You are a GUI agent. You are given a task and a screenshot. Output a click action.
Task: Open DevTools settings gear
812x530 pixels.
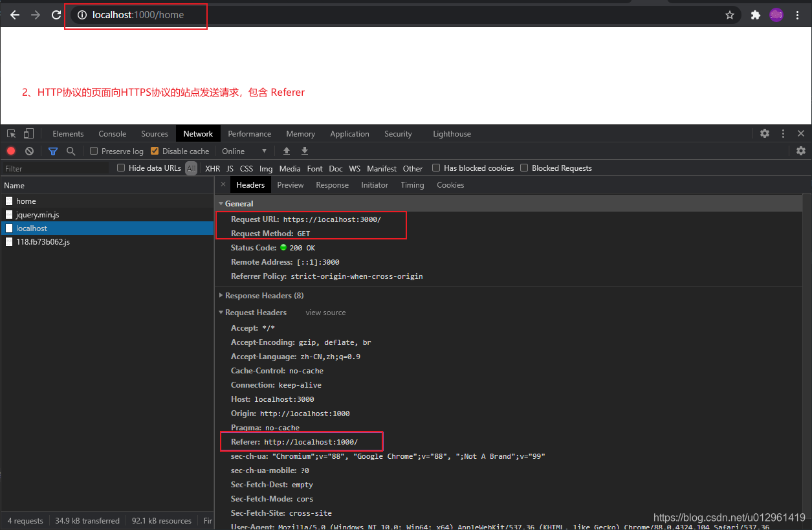click(x=765, y=133)
